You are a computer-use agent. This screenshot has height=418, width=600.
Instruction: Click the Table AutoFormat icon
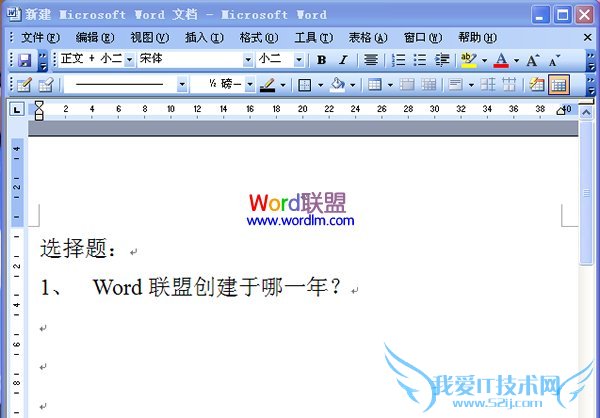pos(536,85)
